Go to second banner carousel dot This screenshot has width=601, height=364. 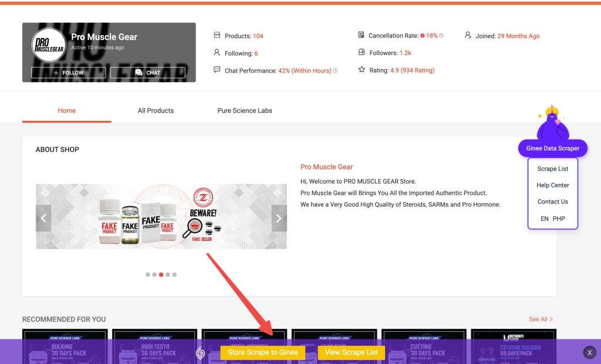[x=154, y=274]
